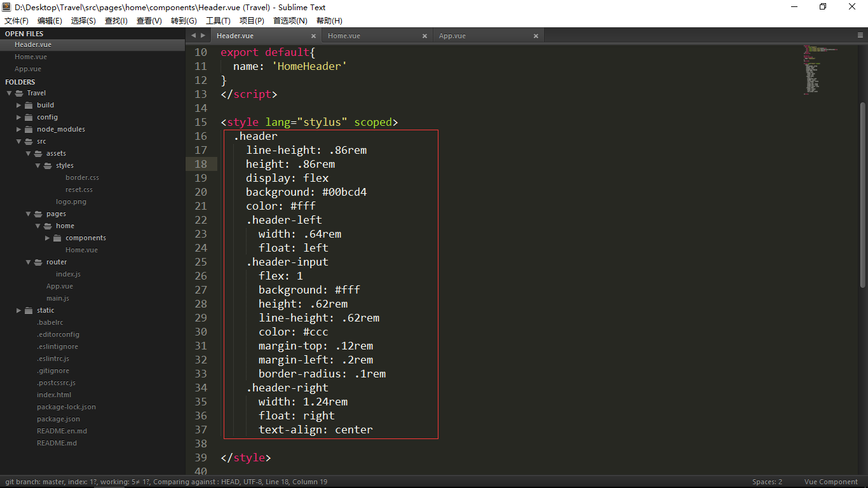Open the 文件(F) menu
Image resolution: width=868 pixels, height=488 pixels.
pyautogui.click(x=17, y=21)
